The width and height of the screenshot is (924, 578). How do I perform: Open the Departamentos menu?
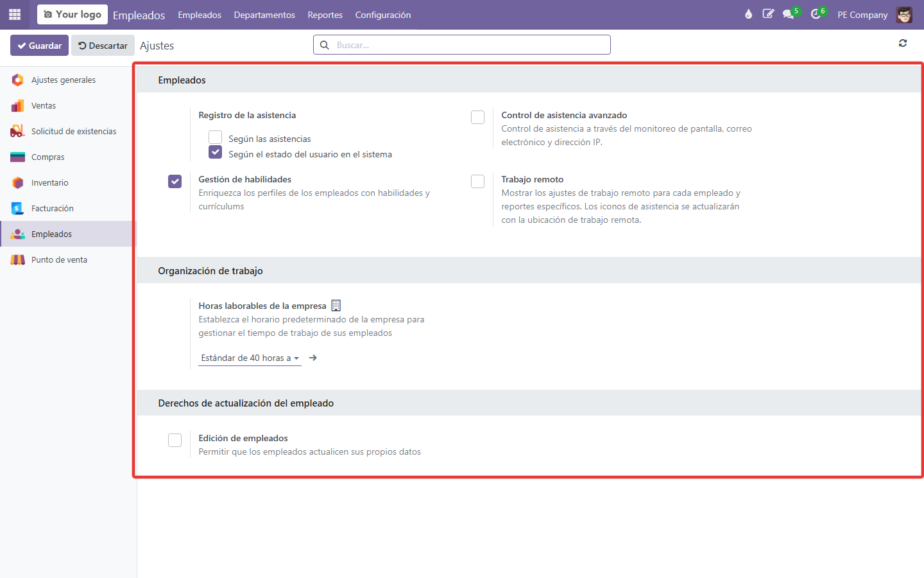[264, 15]
